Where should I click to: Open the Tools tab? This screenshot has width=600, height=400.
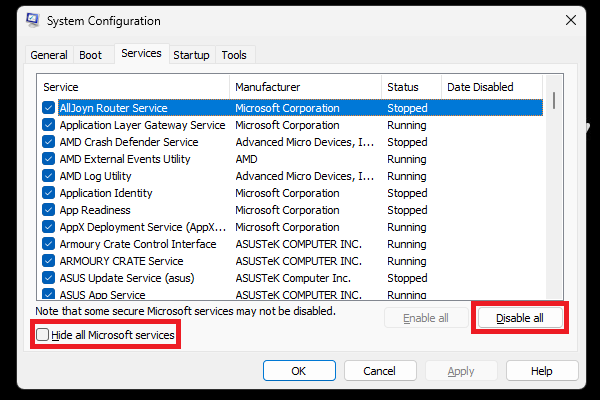(x=234, y=55)
